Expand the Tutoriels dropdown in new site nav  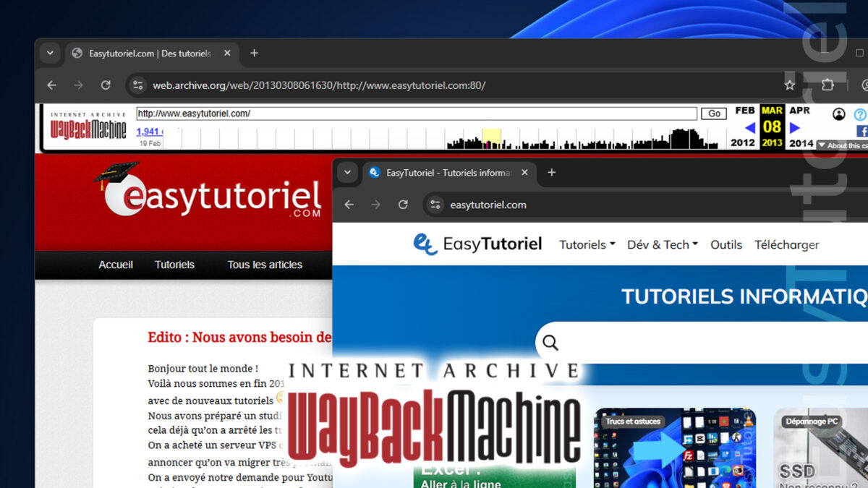pyautogui.click(x=587, y=244)
